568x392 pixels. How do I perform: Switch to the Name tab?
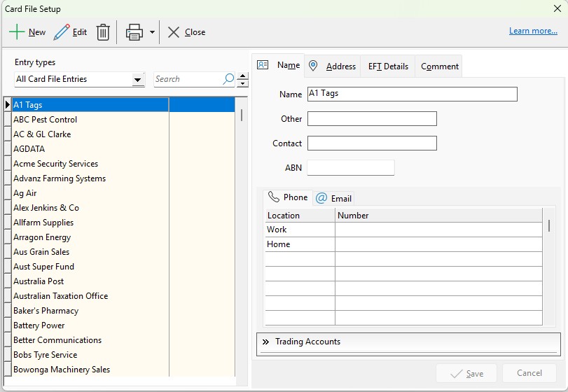point(278,65)
